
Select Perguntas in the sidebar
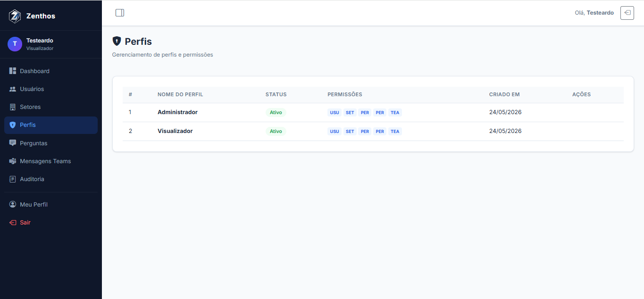51,143
